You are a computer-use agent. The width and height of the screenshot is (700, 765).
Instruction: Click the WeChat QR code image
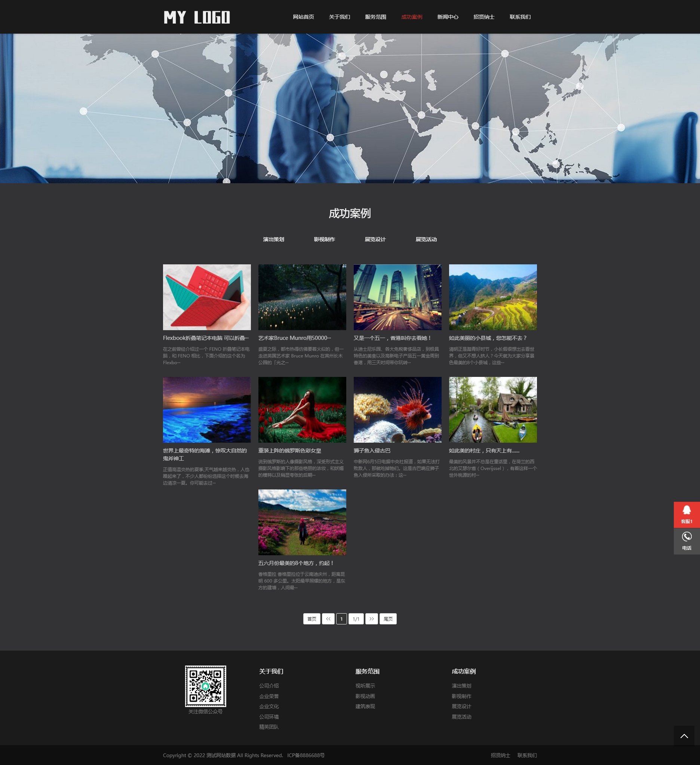coord(205,686)
